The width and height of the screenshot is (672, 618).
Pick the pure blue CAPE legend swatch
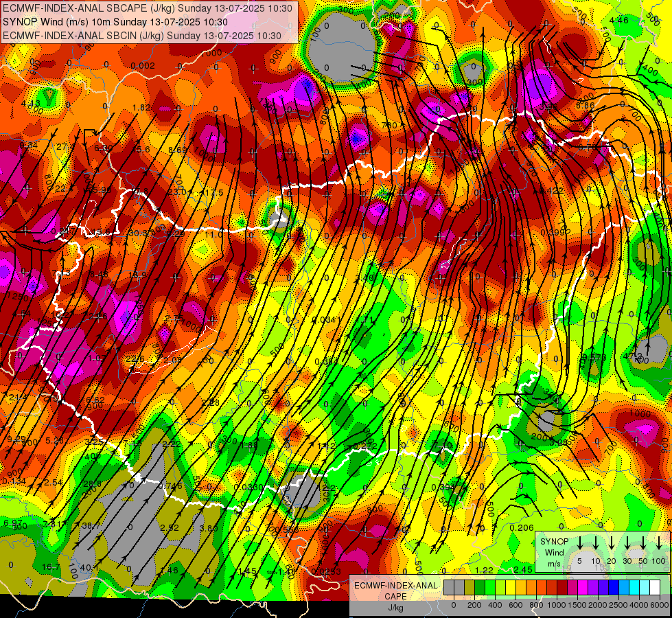point(614,588)
